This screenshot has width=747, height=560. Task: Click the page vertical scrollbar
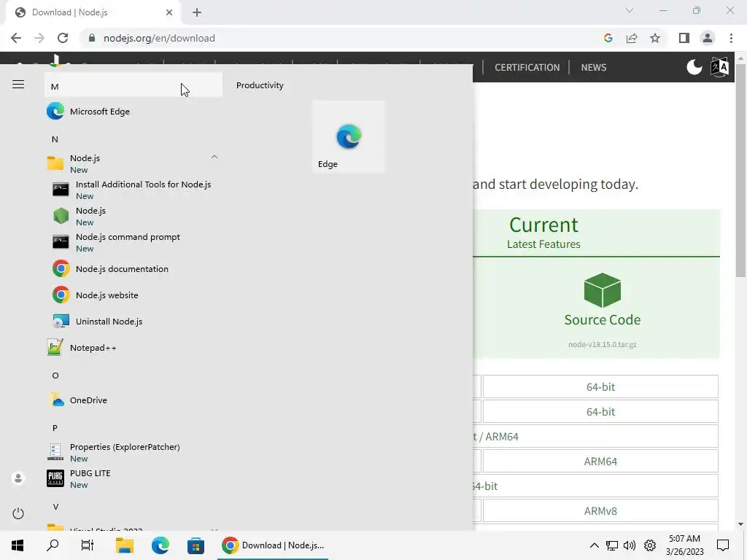(x=740, y=170)
